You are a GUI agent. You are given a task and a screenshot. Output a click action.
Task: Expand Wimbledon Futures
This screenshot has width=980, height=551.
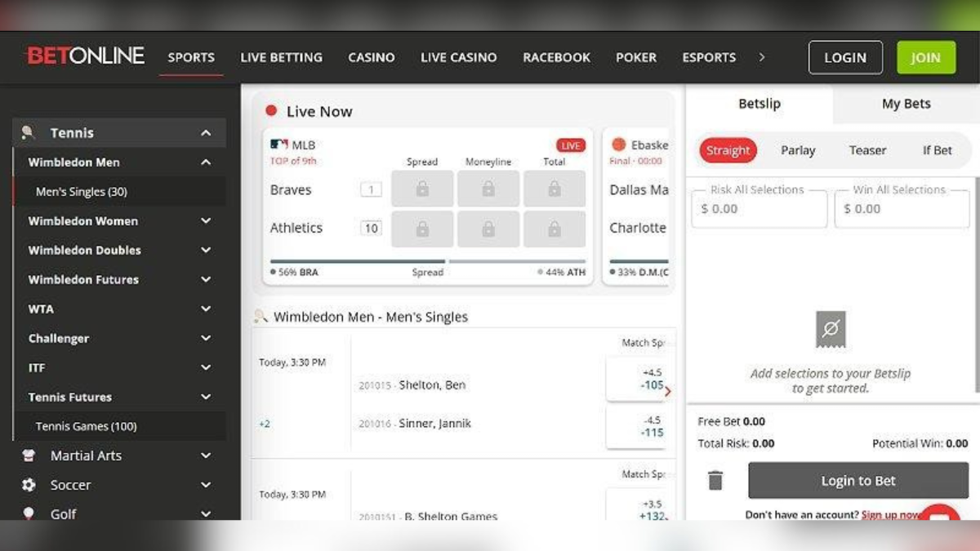coord(206,280)
